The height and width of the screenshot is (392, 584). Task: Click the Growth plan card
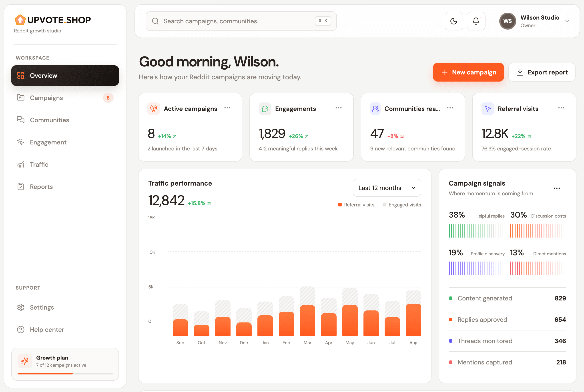pyautogui.click(x=65, y=364)
